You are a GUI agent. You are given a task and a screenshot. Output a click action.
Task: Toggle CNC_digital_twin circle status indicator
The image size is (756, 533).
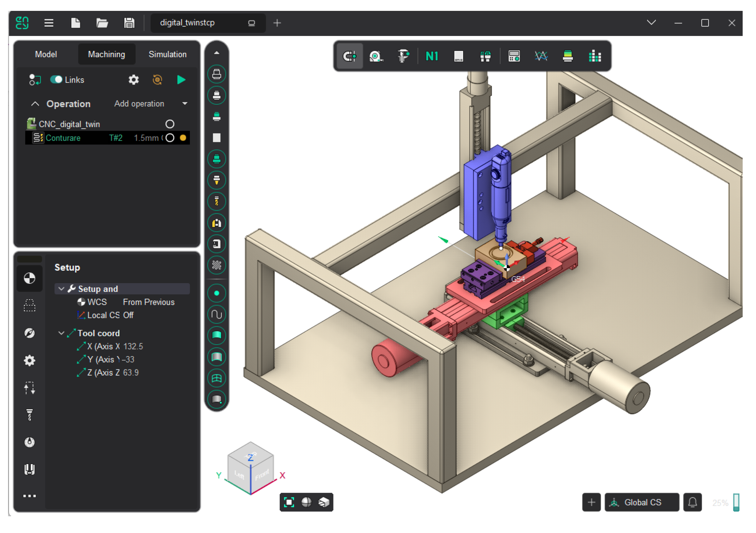[170, 124]
